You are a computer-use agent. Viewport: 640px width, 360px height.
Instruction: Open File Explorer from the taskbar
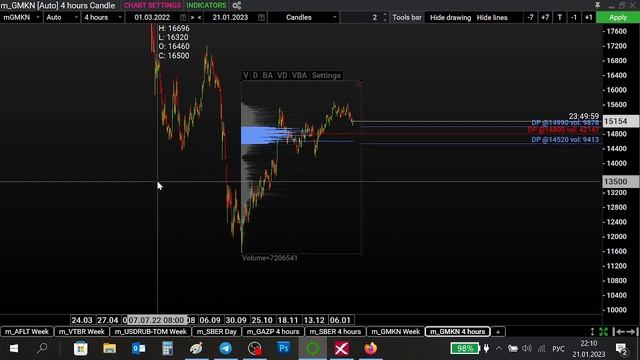tap(109, 349)
